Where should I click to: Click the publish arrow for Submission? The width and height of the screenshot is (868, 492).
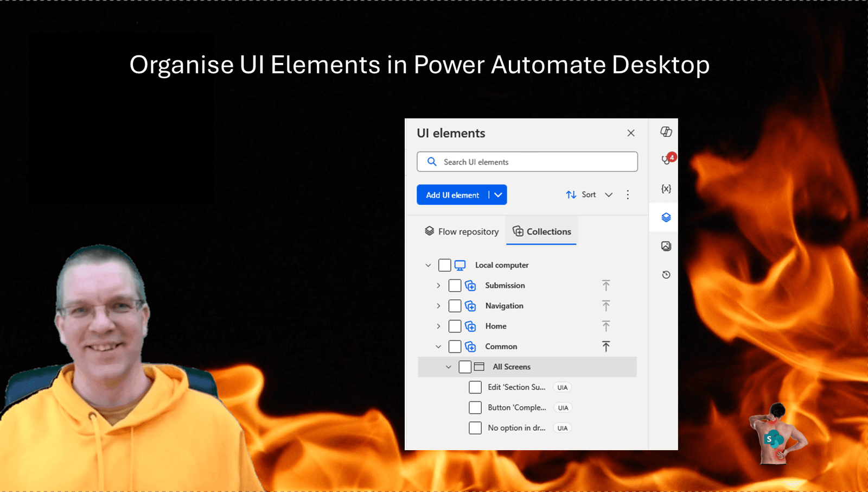click(x=606, y=286)
